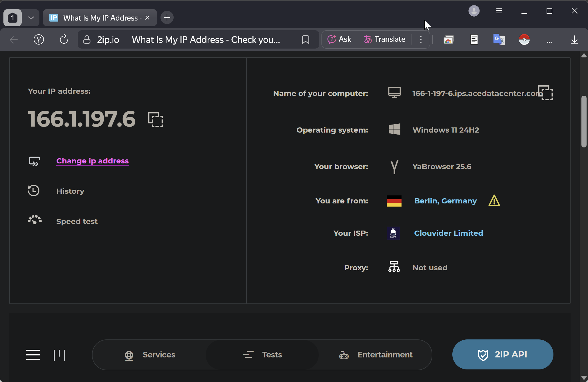Viewport: 588px width, 382px height.
Task: Click the vertical scrollbar thumb
Action: point(584,121)
